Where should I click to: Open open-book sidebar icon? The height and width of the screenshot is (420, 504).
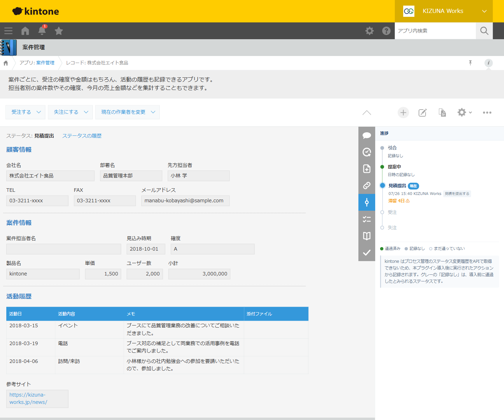pos(367,236)
